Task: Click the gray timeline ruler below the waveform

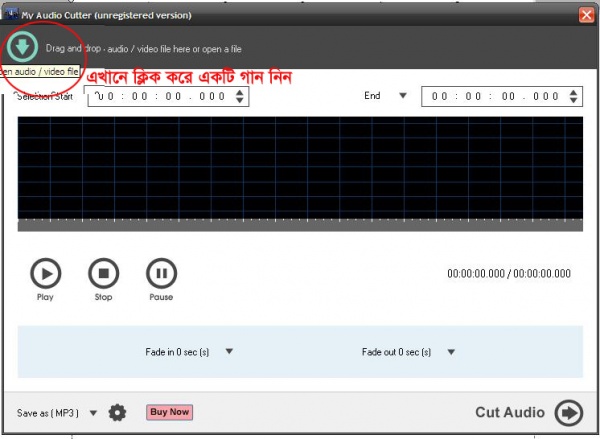Action: 300,225
